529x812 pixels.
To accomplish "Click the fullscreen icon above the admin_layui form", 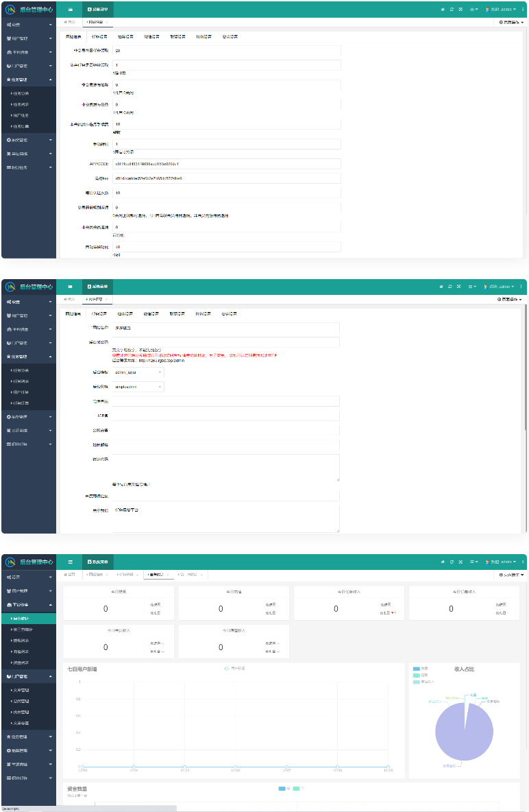I will 460,286.
